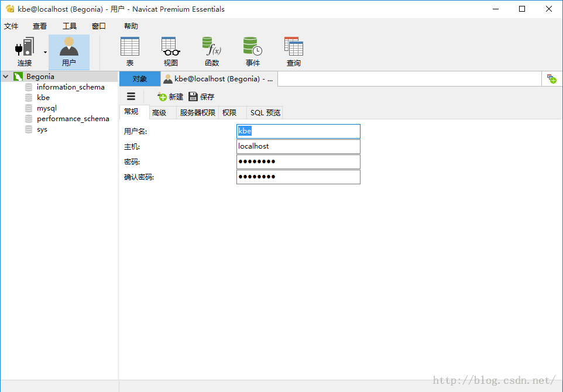Click the 确认密码 password field

pyautogui.click(x=298, y=177)
